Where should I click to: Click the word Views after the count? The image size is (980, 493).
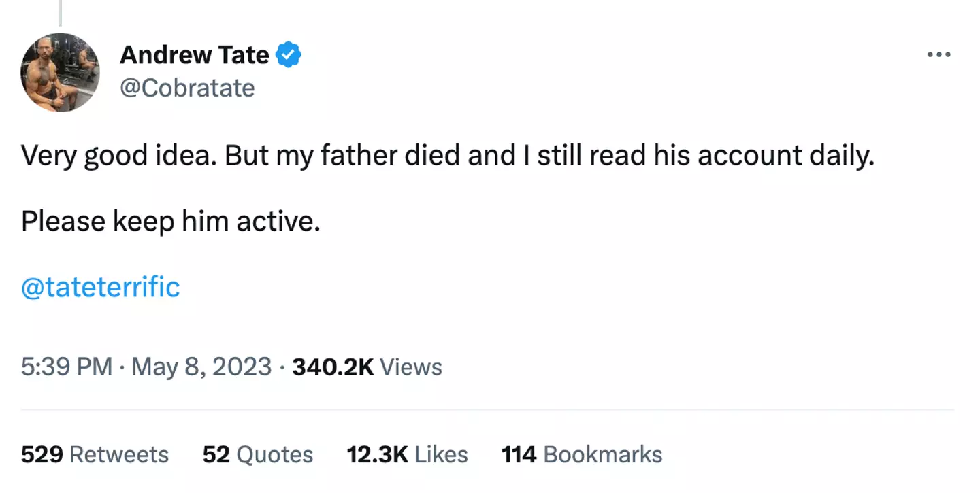tap(411, 367)
